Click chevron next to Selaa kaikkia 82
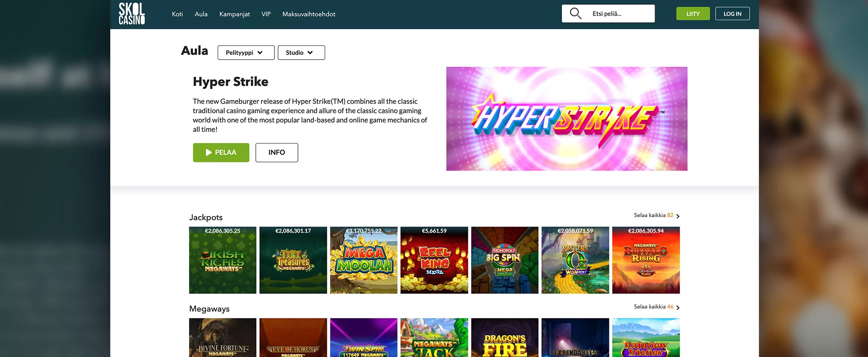 (x=678, y=216)
